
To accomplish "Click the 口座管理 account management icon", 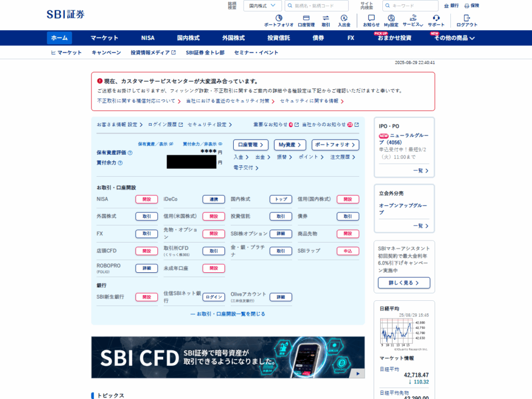I will pos(306,21).
